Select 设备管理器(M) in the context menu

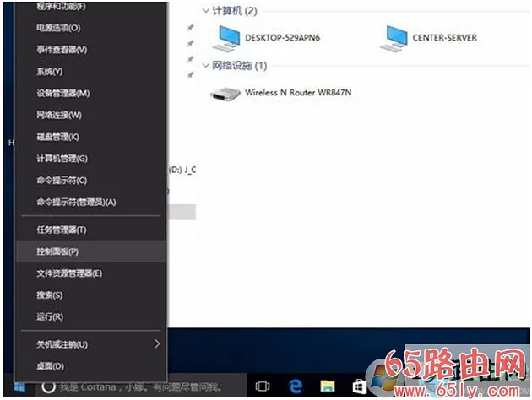tap(62, 93)
